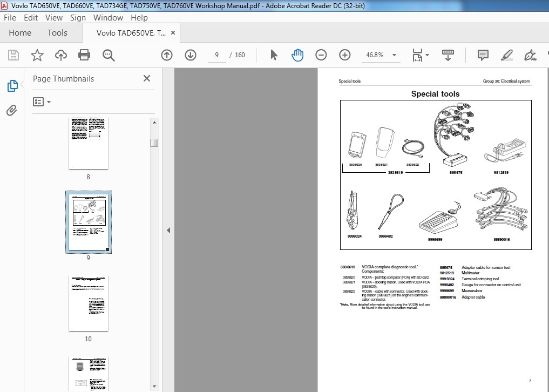Collapse the navigation pane with left arrow

(168, 230)
